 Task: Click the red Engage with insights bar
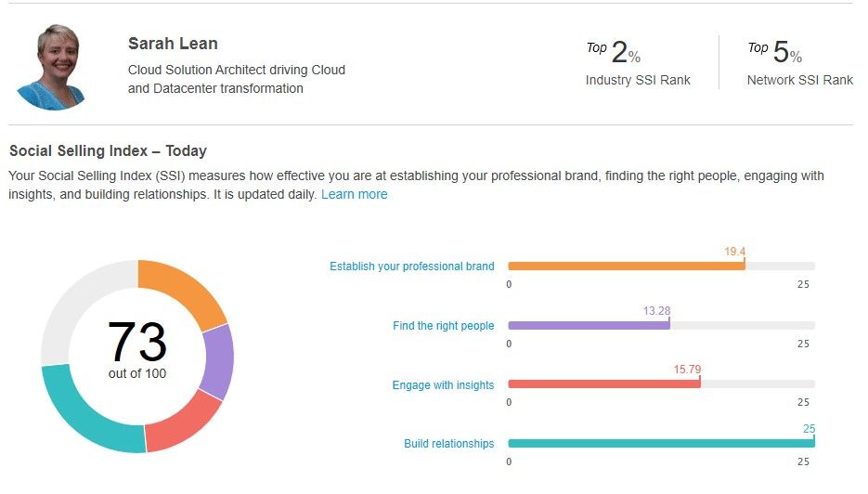tap(604, 384)
